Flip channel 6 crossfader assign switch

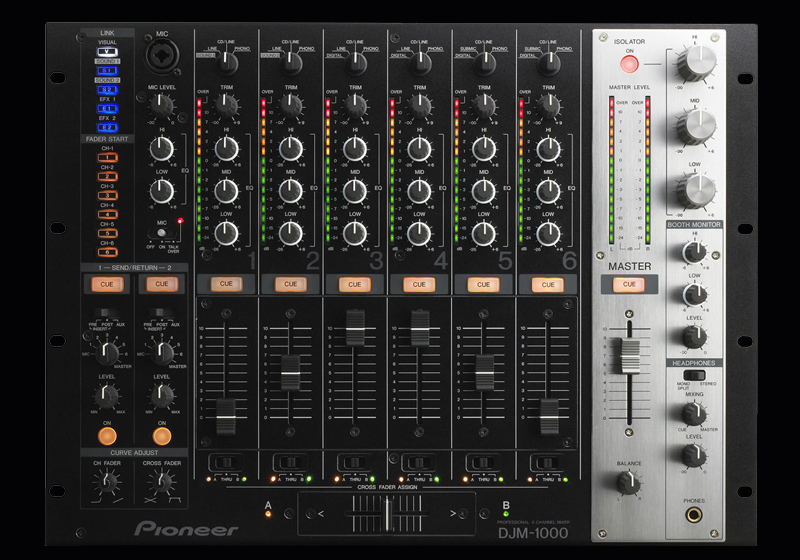click(547, 463)
